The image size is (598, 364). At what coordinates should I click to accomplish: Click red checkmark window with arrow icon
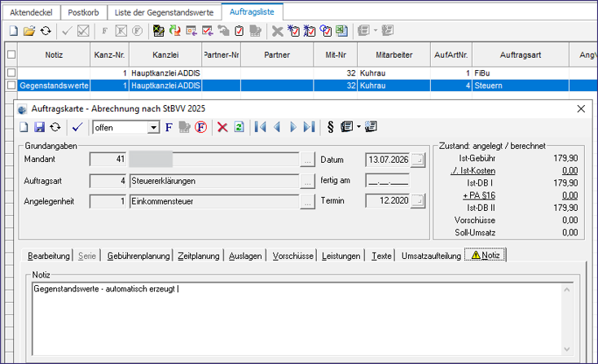tap(208, 31)
